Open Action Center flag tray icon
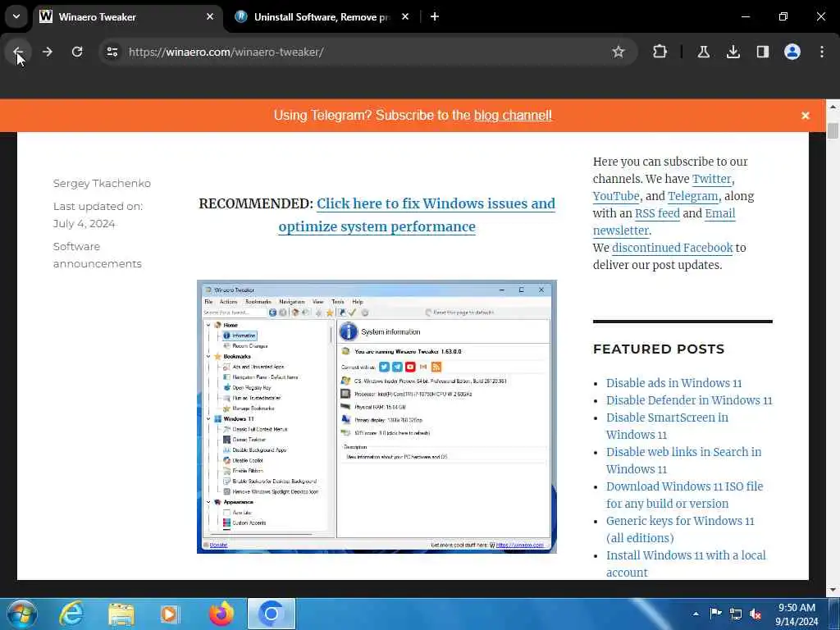The height and width of the screenshot is (630, 840). (x=715, y=614)
